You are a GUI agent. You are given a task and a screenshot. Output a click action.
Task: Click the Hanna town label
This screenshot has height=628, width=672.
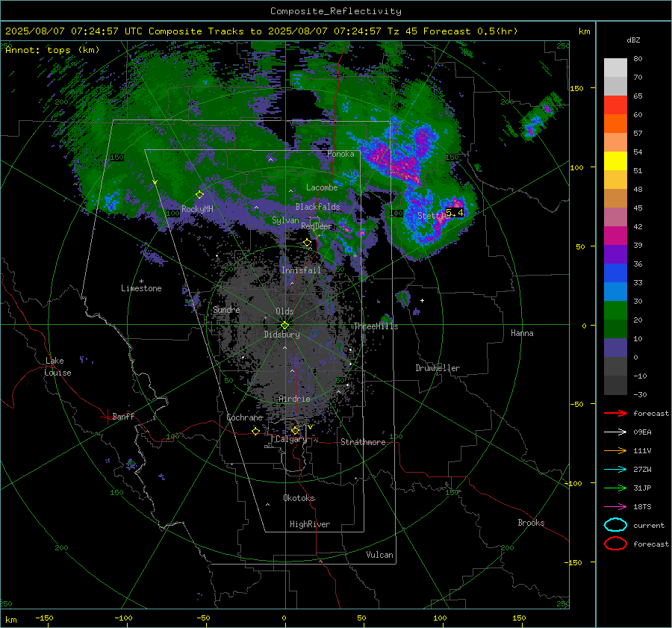point(522,333)
